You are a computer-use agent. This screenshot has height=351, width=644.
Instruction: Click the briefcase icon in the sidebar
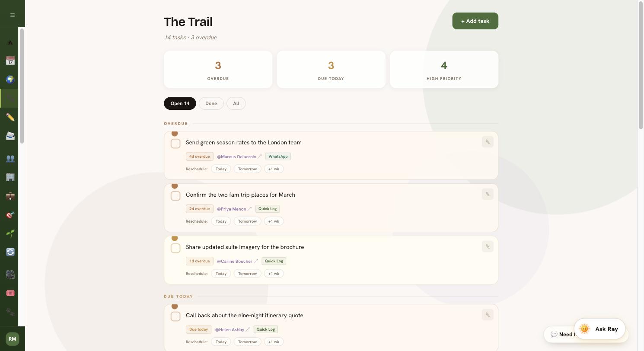pyautogui.click(x=10, y=196)
